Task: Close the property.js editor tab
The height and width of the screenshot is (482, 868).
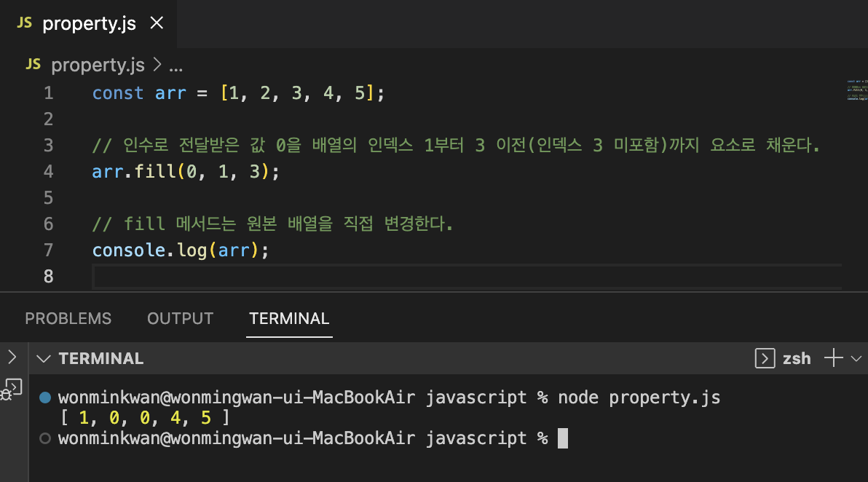Action: click(157, 23)
